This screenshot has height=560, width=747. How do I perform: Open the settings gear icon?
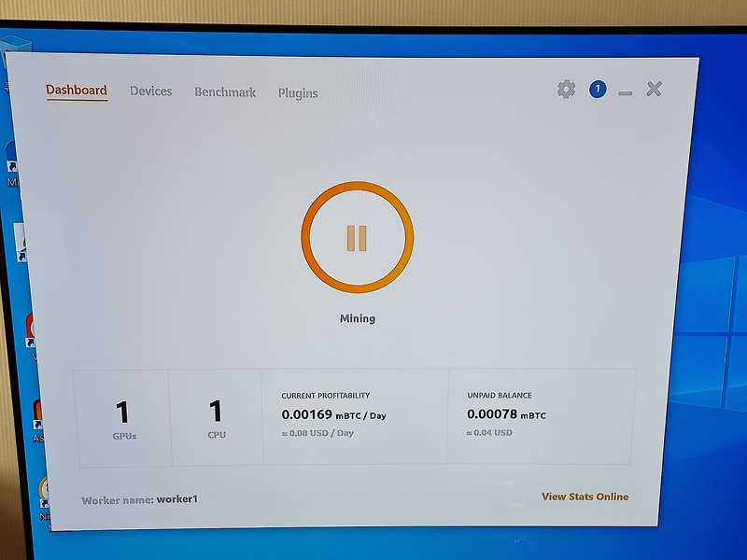coord(567,89)
